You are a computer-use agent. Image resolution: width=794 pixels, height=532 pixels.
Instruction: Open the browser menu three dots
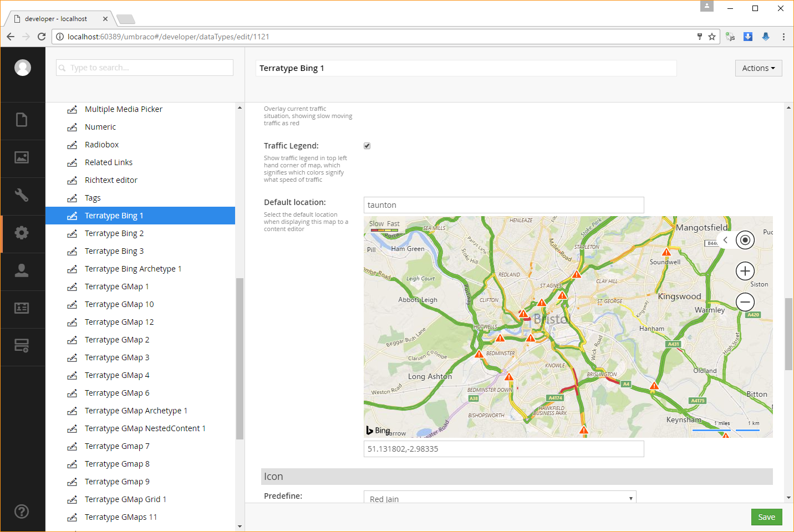point(783,37)
